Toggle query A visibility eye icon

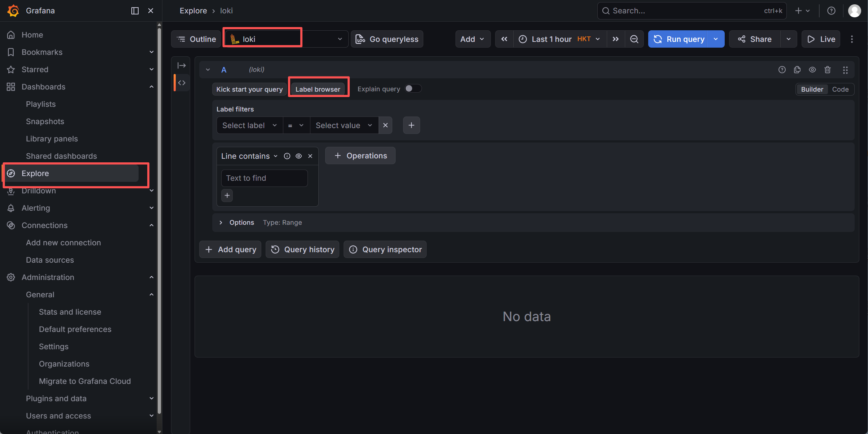tap(812, 70)
